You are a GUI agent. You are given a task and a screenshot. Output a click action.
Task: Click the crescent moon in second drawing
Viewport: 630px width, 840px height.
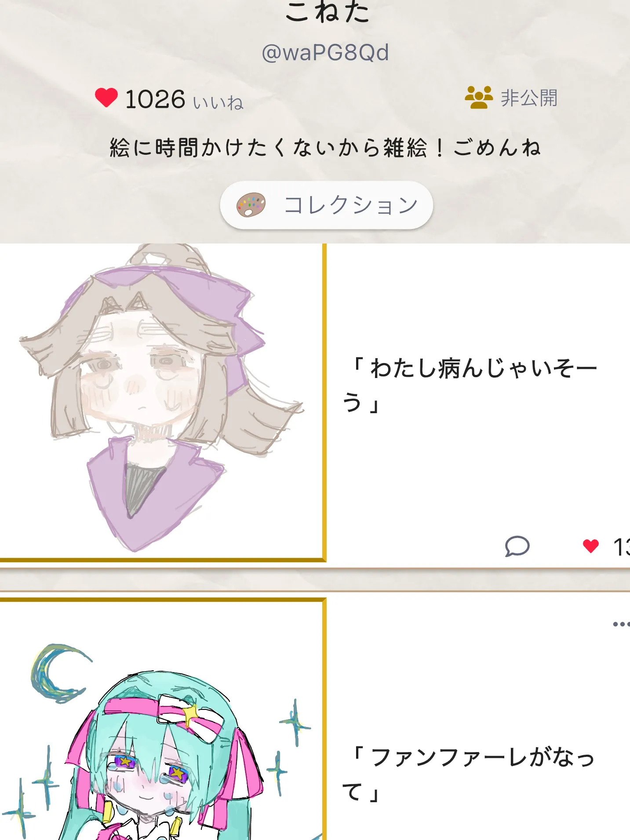point(57,673)
